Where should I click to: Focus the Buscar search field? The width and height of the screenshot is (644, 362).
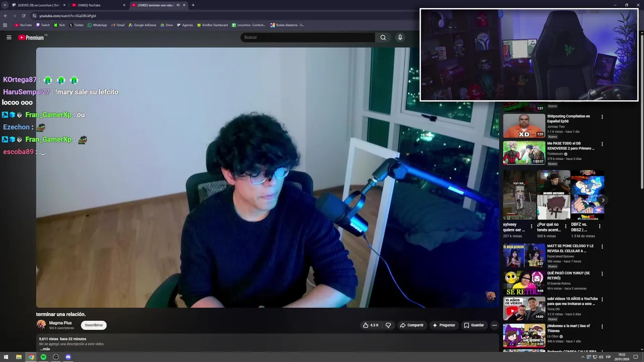(308, 37)
